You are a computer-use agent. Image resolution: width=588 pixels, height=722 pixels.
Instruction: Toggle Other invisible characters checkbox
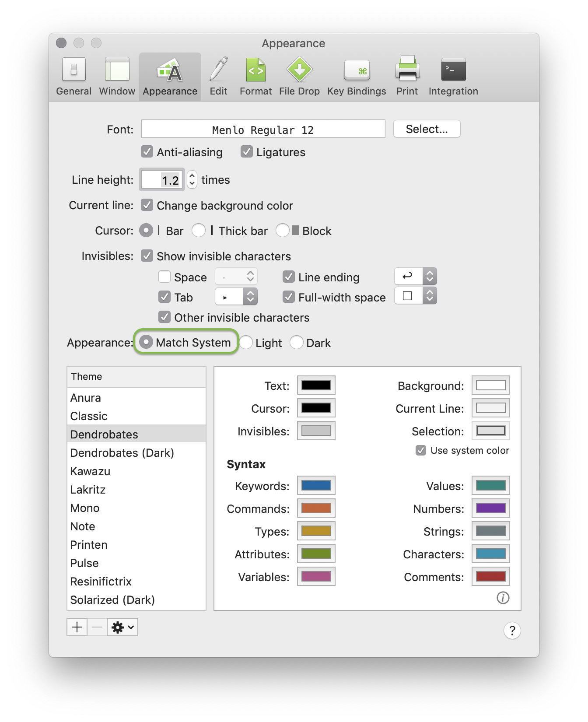pos(164,317)
